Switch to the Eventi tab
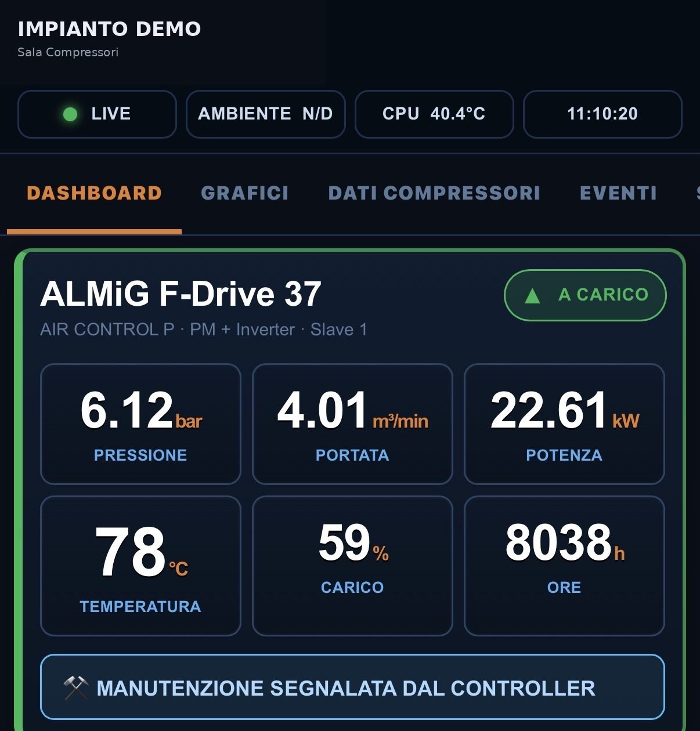 [x=618, y=193]
